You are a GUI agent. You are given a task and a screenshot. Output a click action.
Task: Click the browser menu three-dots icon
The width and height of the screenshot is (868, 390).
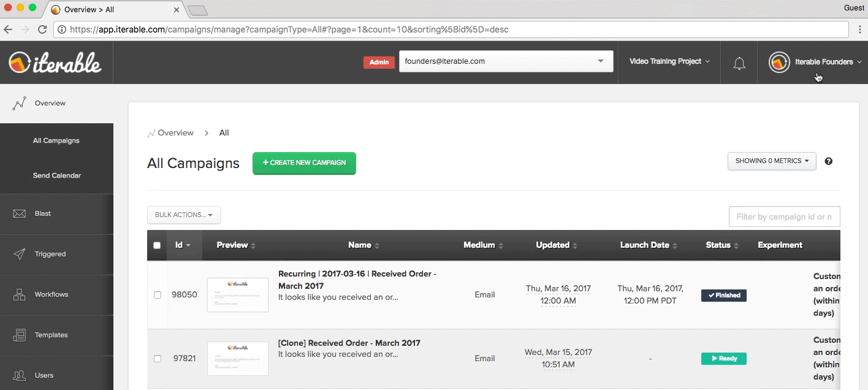(859, 29)
